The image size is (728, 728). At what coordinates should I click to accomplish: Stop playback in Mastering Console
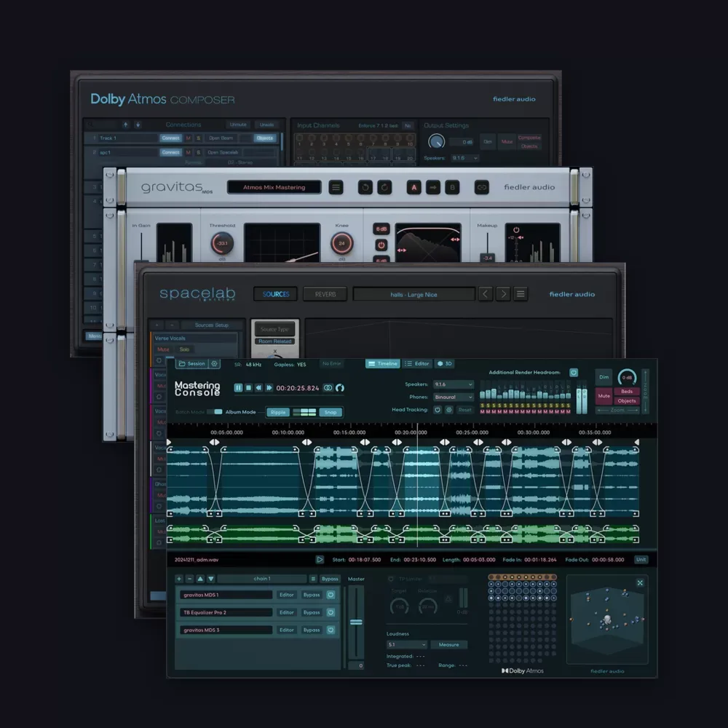coord(248,388)
